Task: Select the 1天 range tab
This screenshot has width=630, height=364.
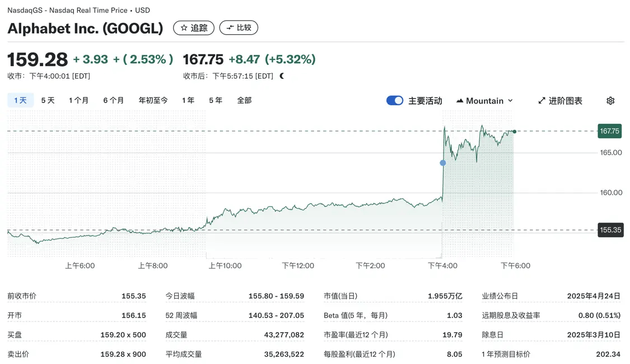Action: pyautogui.click(x=21, y=100)
